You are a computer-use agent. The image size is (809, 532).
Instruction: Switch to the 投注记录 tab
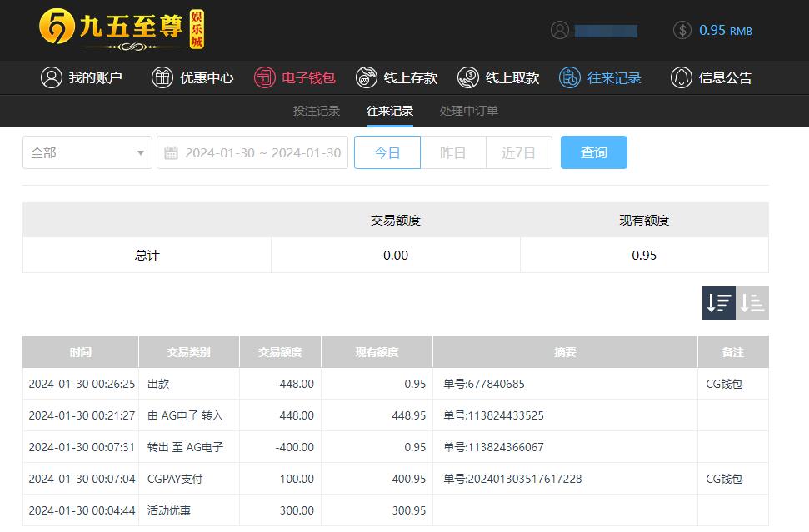point(317,111)
